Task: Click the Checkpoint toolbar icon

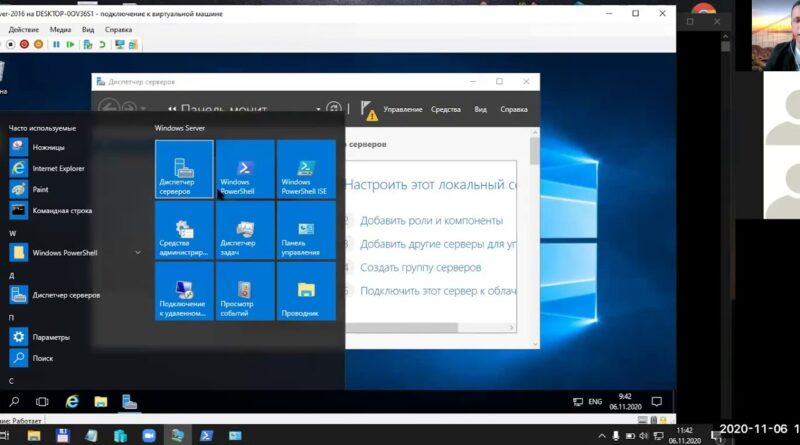Action: [x=88, y=44]
